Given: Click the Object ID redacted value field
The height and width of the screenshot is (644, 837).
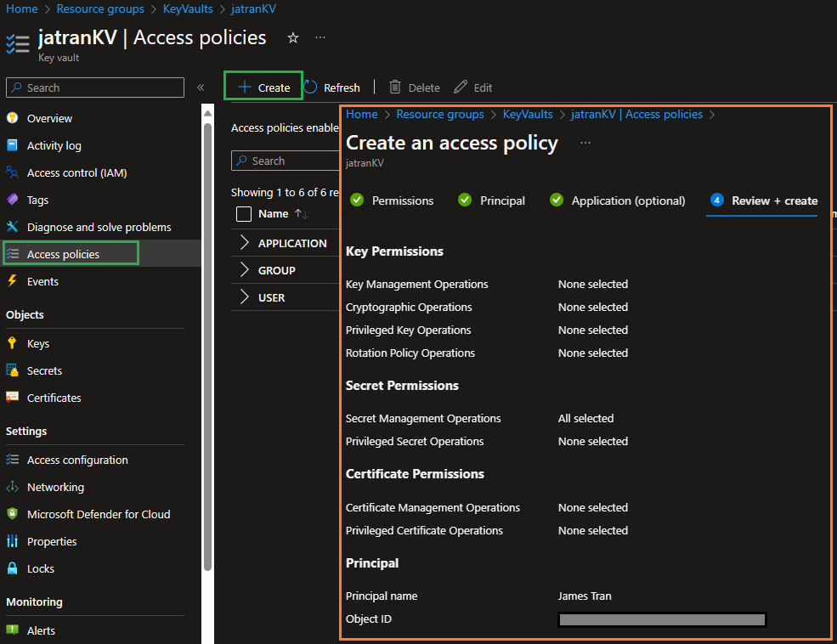Looking at the screenshot, I should click(x=662, y=619).
